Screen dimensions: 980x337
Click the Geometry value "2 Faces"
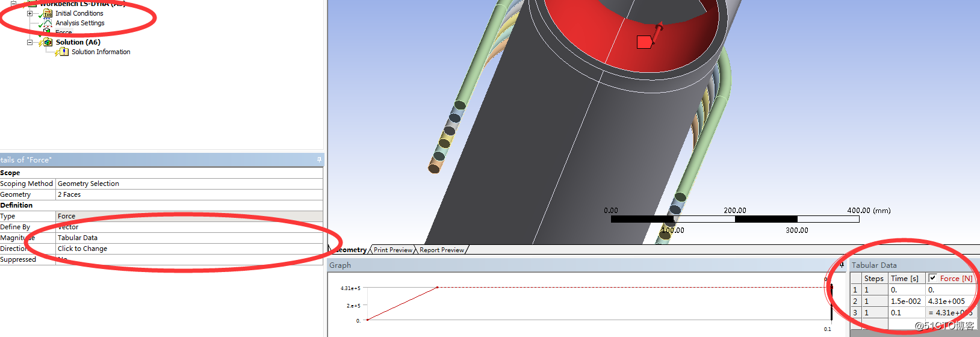click(189, 194)
